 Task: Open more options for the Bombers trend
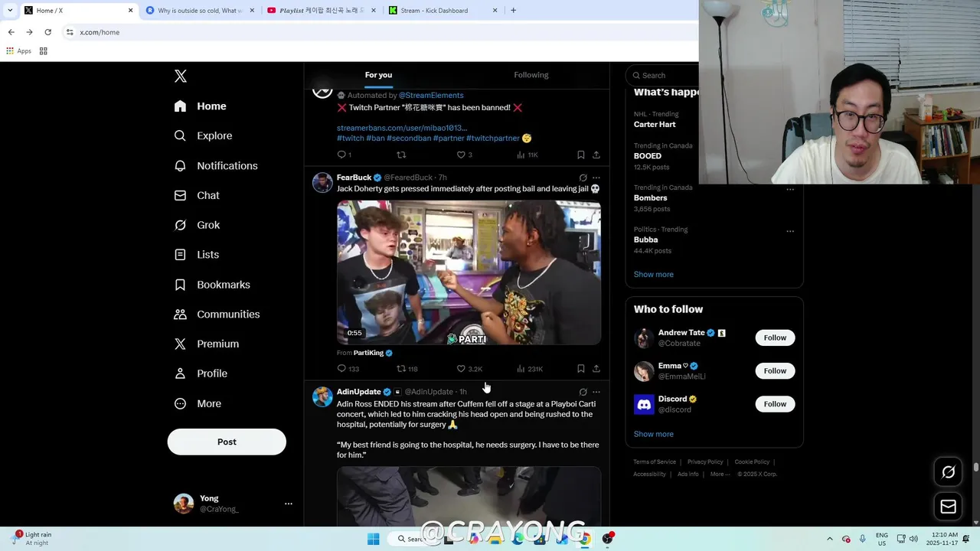pos(790,189)
